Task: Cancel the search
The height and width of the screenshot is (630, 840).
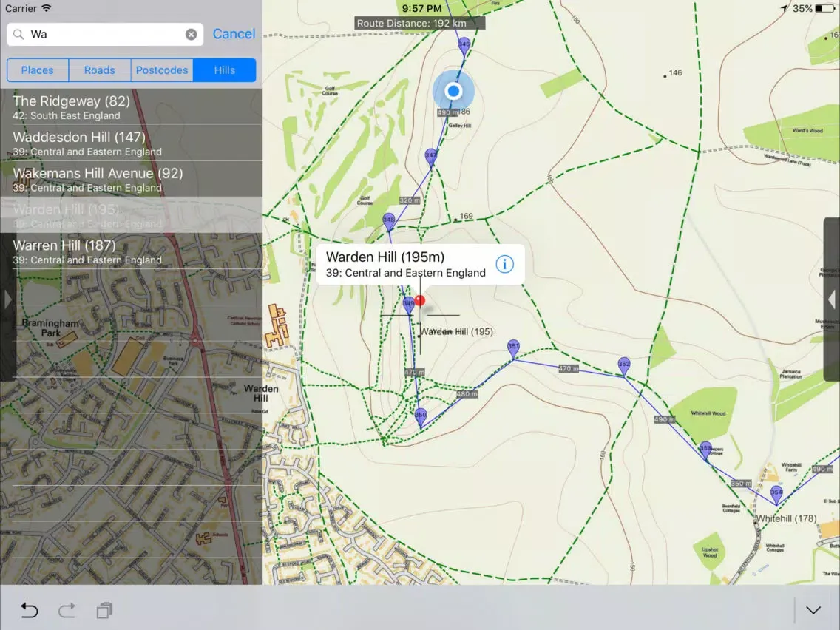Action: pyautogui.click(x=234, y=34)
